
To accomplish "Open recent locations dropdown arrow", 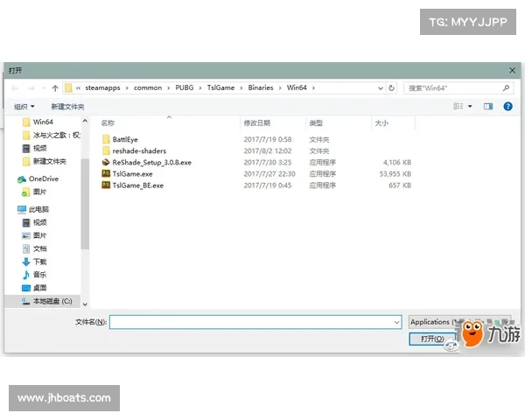I will click(44, 88).
